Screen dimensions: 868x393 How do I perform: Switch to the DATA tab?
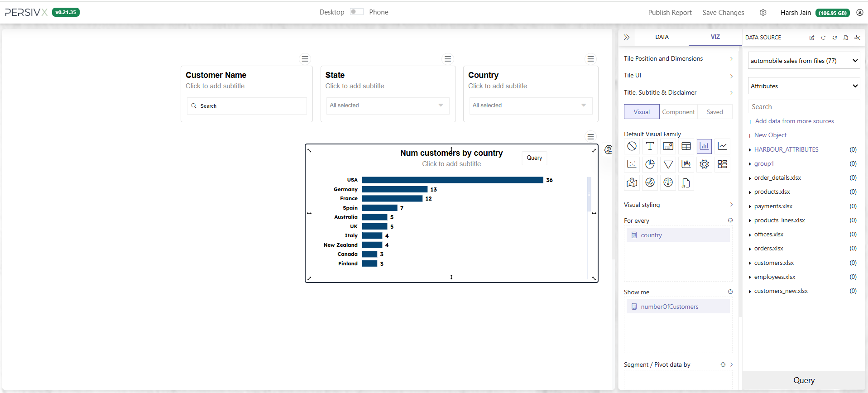[x=662, y=37]
